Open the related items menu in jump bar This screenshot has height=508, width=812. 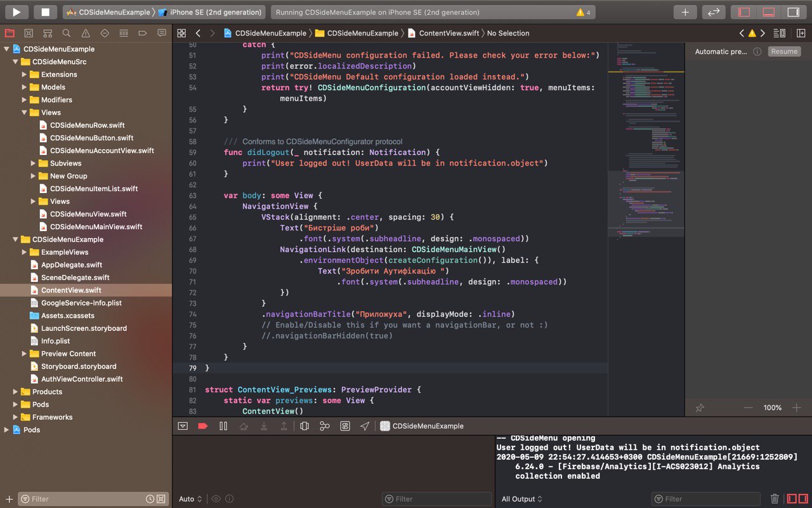(181, 33)
